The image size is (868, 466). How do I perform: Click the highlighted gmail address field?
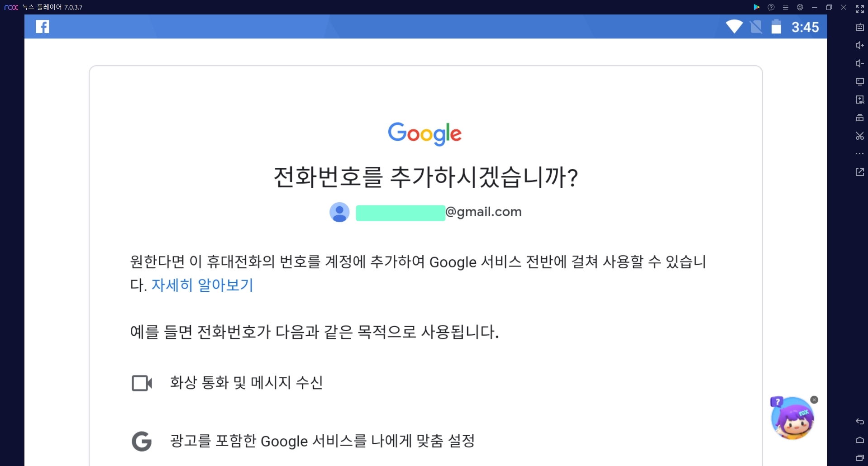pyautogui.click(x=400, y=212)
